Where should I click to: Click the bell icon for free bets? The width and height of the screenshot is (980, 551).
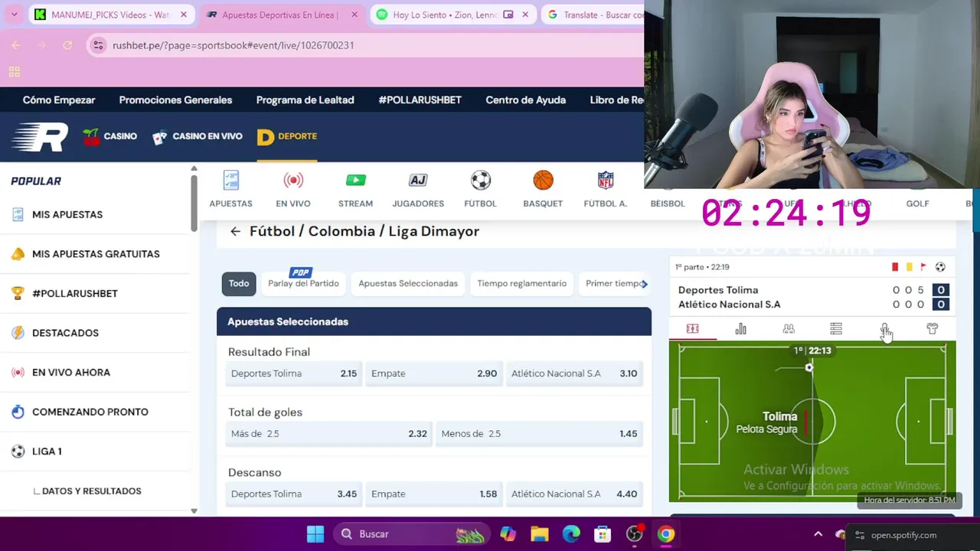[18, 254]
